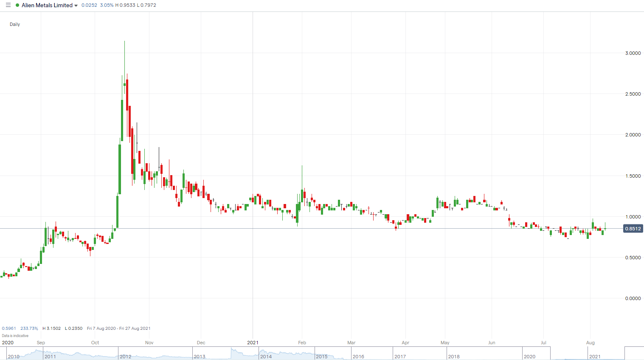Open the Daily timeframe selector
This screenshot has height=360, width=644.
[x=15, y=24]
